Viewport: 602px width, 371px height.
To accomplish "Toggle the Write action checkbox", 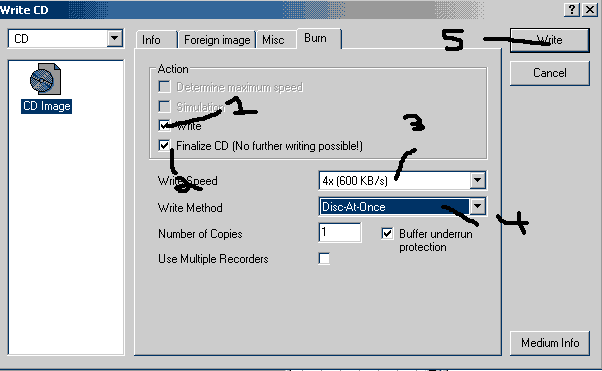I will pyautogui.click(x=164, y=125).
